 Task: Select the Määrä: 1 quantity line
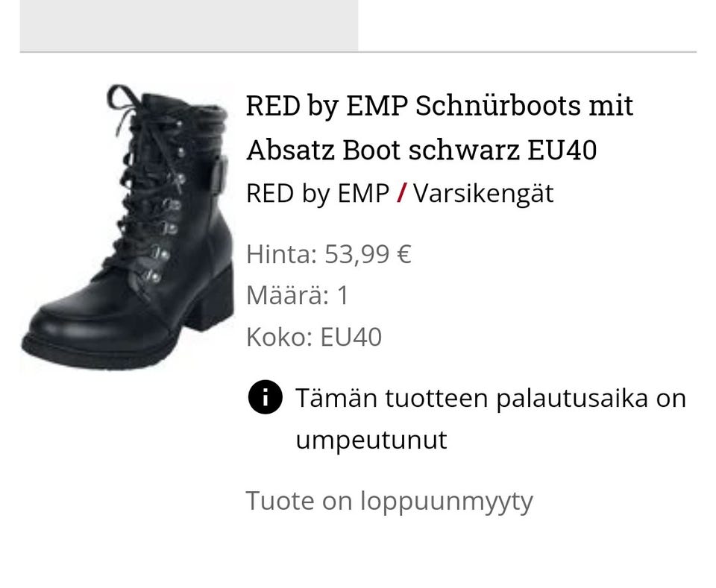[x=298, y=295]
